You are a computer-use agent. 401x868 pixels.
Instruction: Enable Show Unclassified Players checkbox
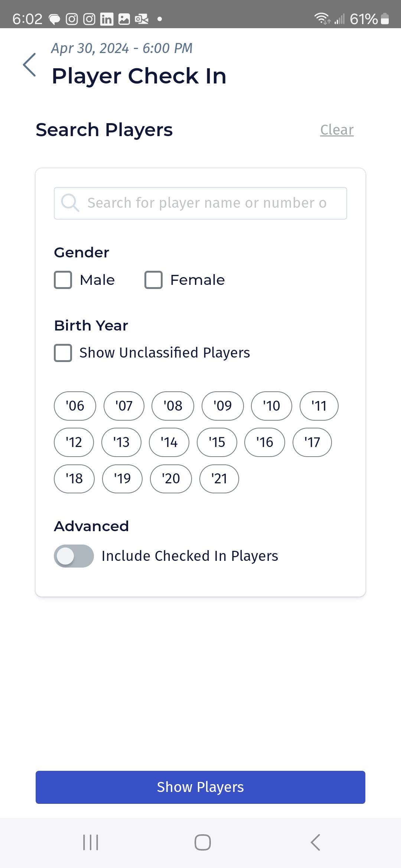pos(63,353)
